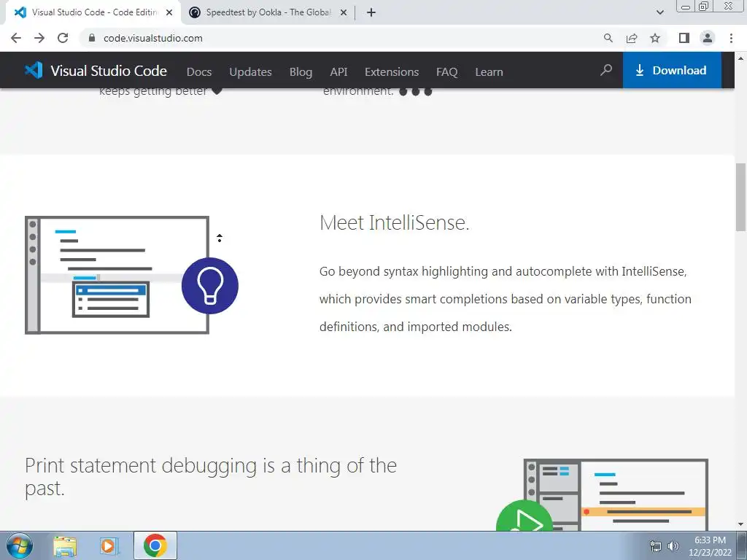Click the lightbulb circle icon
Viewport: 747px width, 560px height.
pos(210,286)
